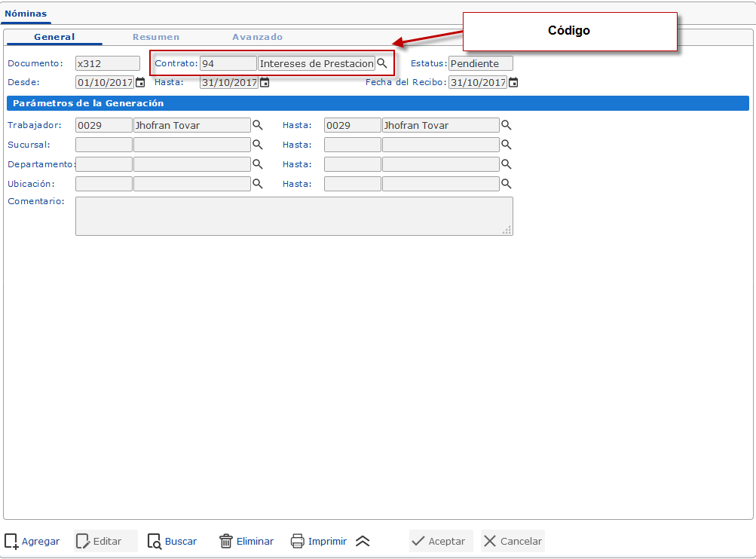This screenshot has height=559, width=756.
Task: Expand the double-chevron next to Imprimir
Action: tap(363, 541)
